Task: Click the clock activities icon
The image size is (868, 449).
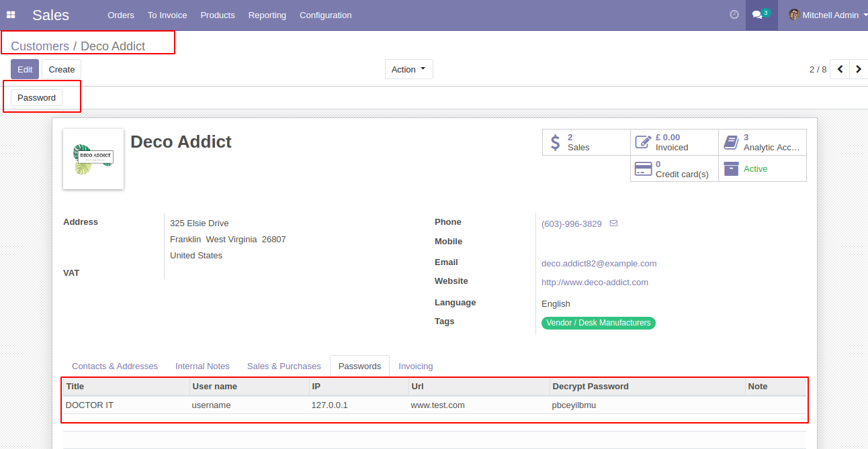Action: 734,15
